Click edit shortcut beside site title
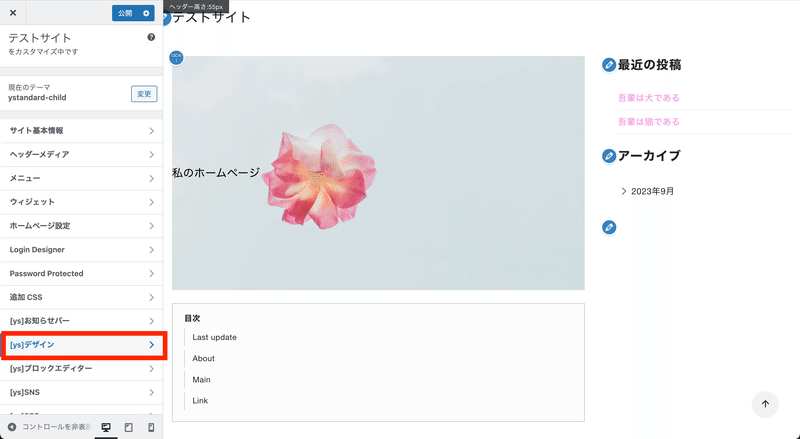The image size is (800, 439). coord(166,18)
